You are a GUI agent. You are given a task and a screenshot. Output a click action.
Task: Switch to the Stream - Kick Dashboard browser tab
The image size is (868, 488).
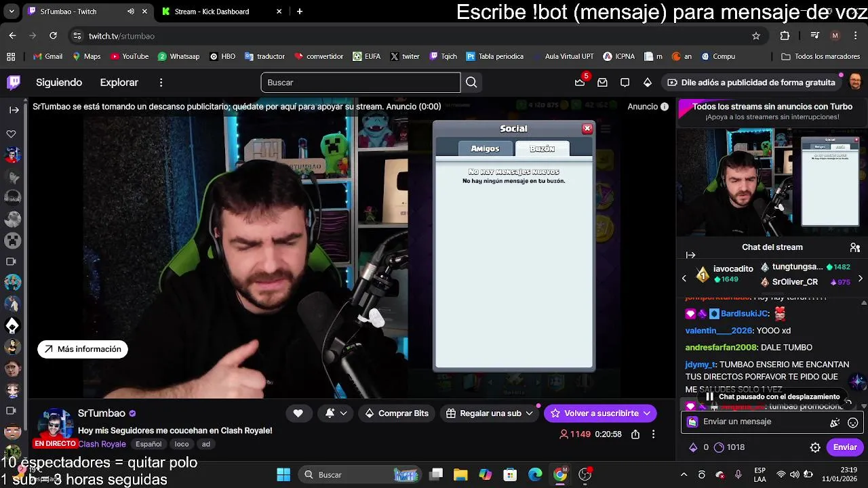[x=212, y=12]
